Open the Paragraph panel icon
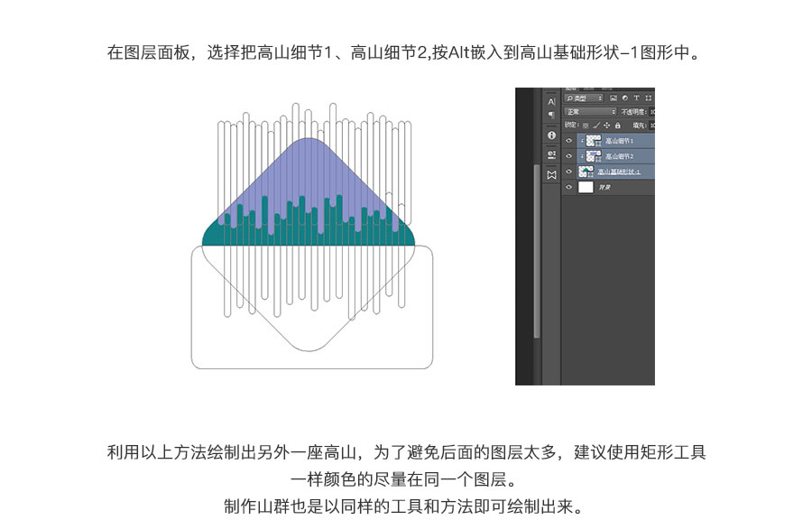Screen dimensions: 812x520 click(551, 113)
